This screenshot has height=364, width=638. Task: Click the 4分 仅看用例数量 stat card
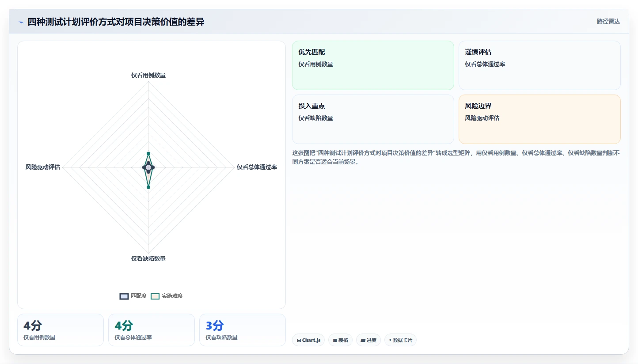(x=61, y=330)
